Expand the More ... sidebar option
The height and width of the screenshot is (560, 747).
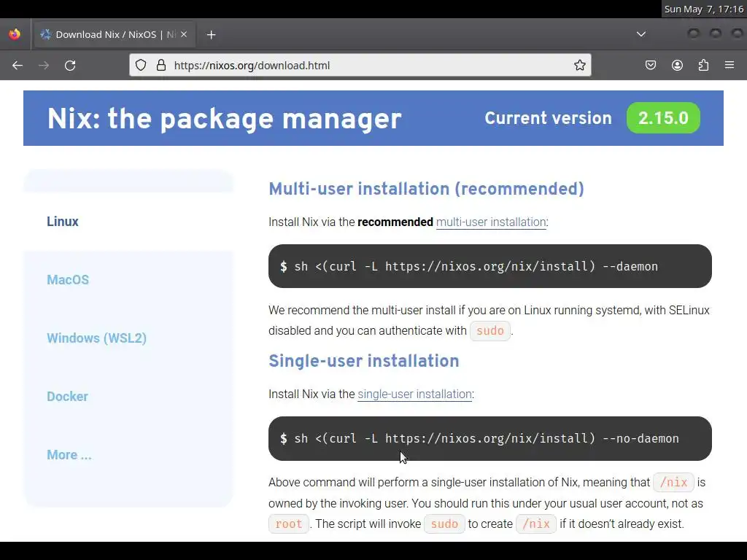tap(69, 455)
